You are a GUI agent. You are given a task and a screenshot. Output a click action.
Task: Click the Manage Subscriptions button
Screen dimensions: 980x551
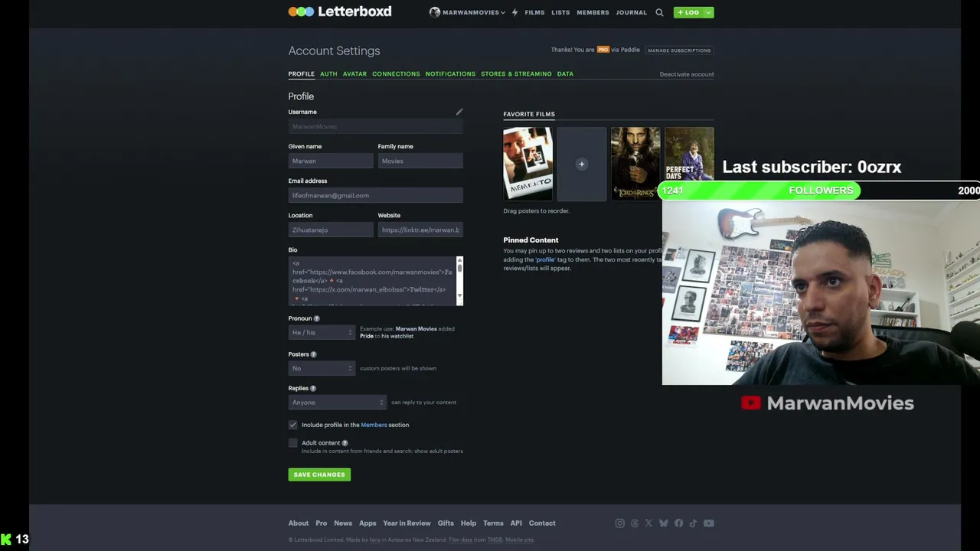pyautogui.click(x=679, y=51)
